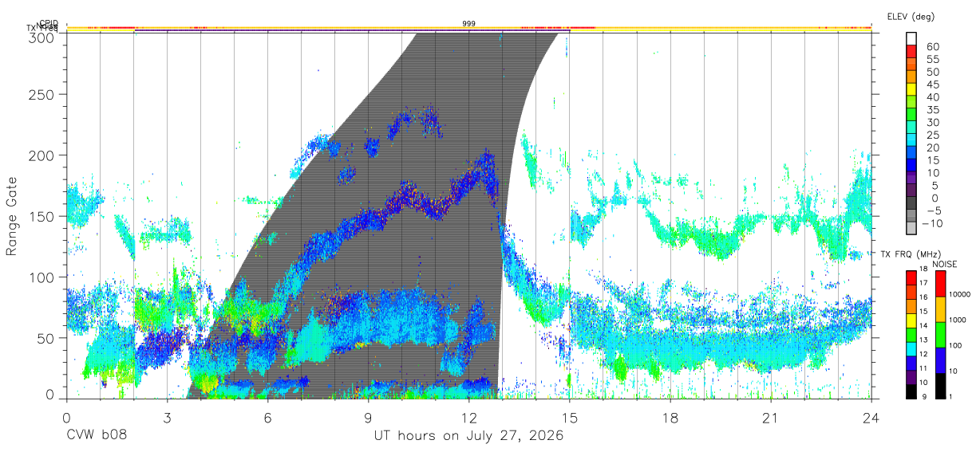
Task: Click the '100' range gate tick label on y-axis
Action: click(x=42, y=277)
